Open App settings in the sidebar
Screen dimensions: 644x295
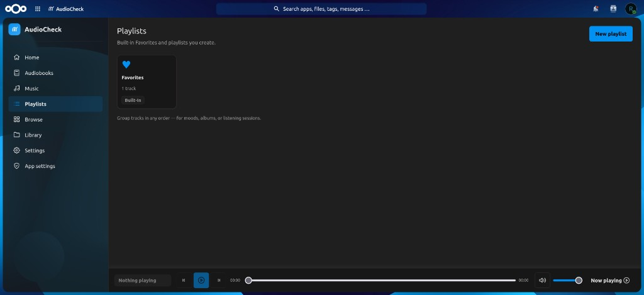pyautogui.click(x=55, y=166)
